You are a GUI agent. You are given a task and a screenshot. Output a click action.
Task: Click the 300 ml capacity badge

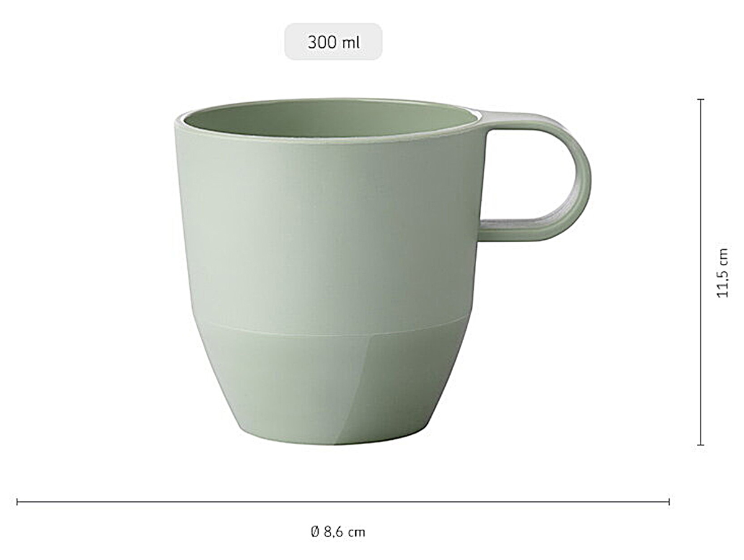tap(334, 42)
